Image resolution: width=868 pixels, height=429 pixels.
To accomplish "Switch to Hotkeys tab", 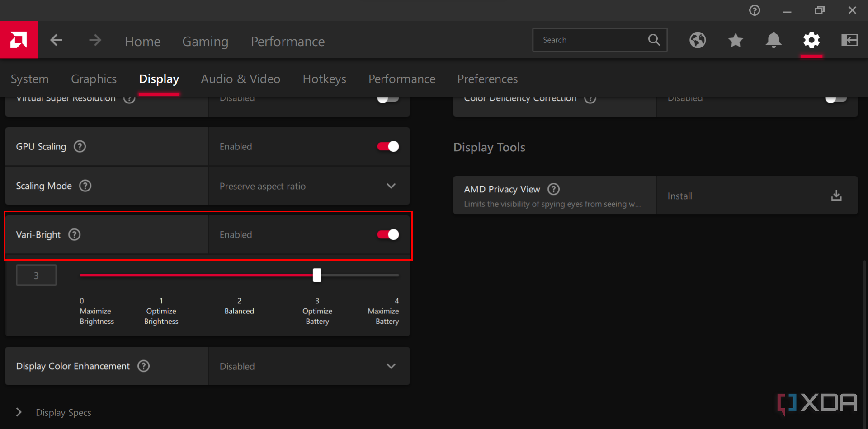I will [x=324, y=79].
